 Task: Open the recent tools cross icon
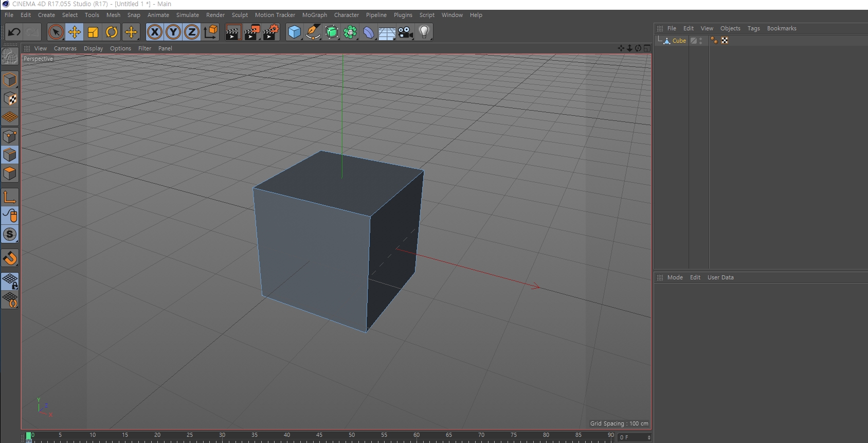click(x=131, y=32)
